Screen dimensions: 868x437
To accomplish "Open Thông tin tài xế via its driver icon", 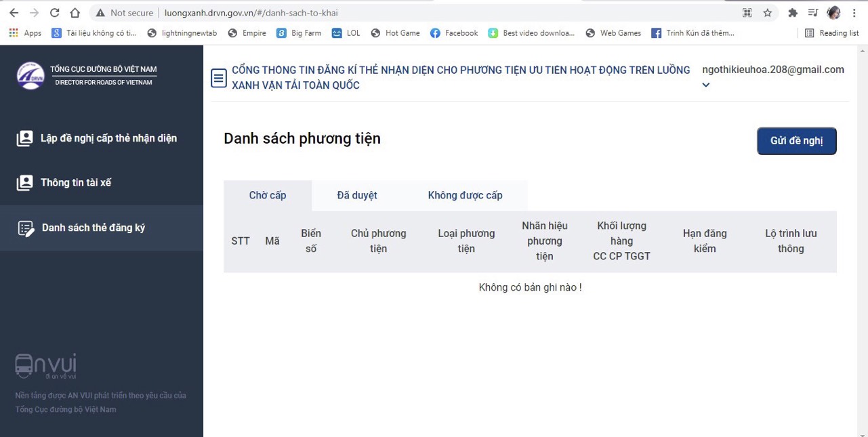I will point(24,182).
